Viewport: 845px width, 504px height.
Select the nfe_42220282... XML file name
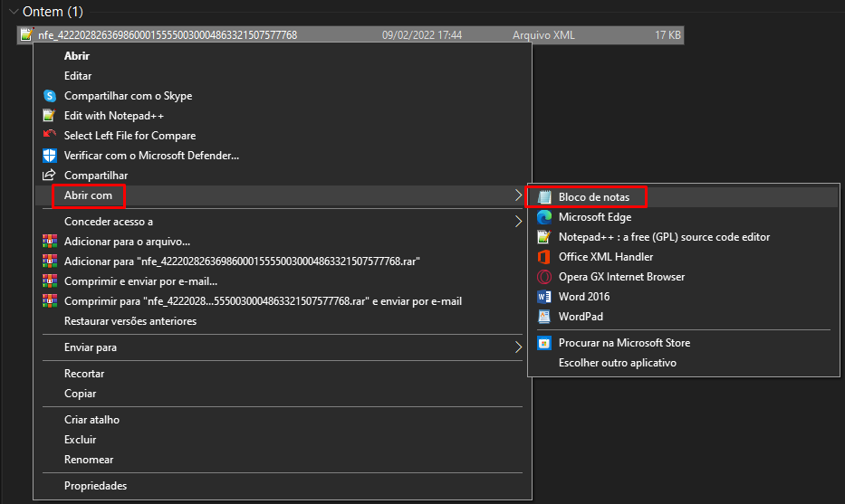coord(168,35)
